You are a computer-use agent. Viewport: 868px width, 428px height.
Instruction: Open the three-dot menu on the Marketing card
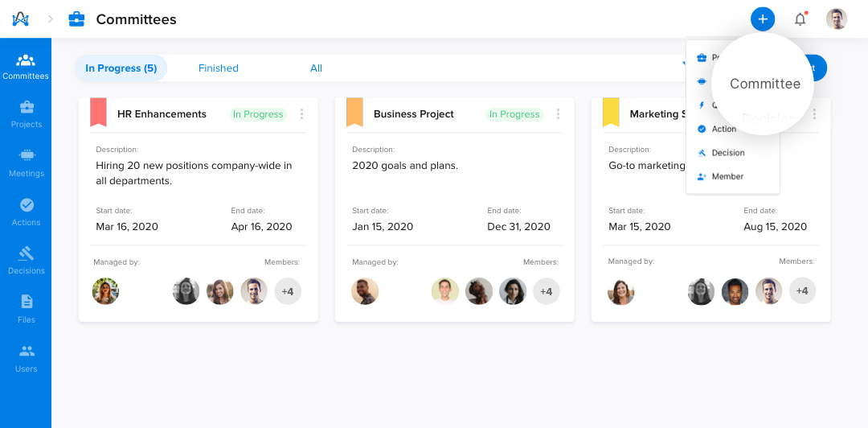[814, 114]
